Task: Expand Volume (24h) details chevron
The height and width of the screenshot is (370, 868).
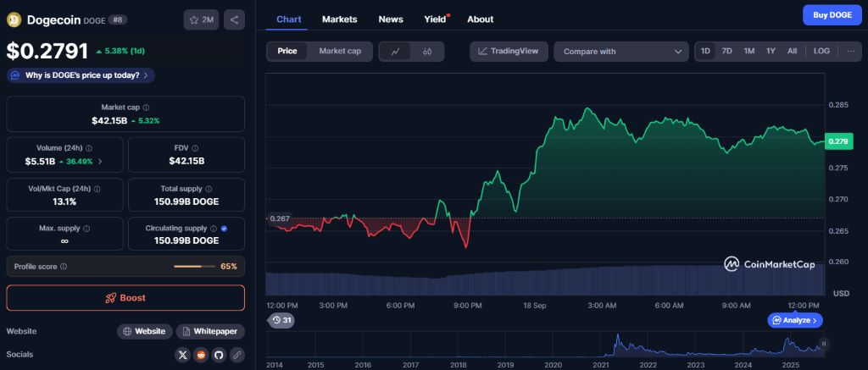Action: click(x=101, y=161)
